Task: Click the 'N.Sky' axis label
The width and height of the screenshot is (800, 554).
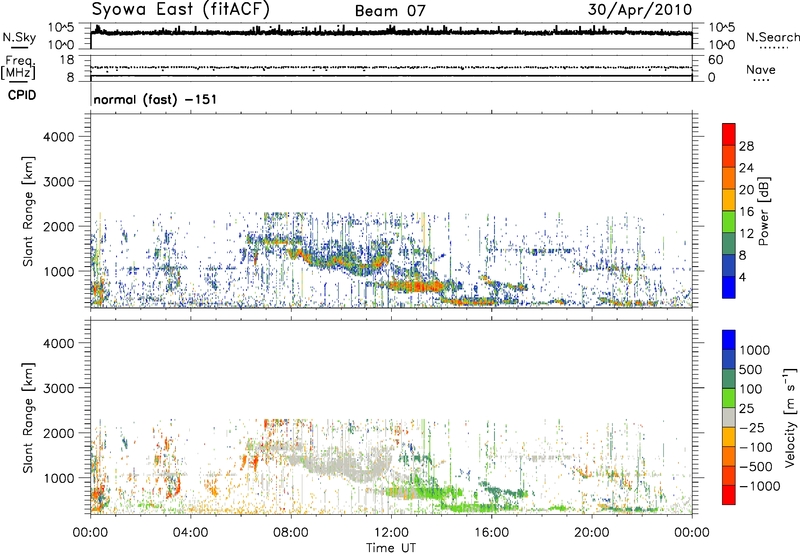Action: (19, 37)
